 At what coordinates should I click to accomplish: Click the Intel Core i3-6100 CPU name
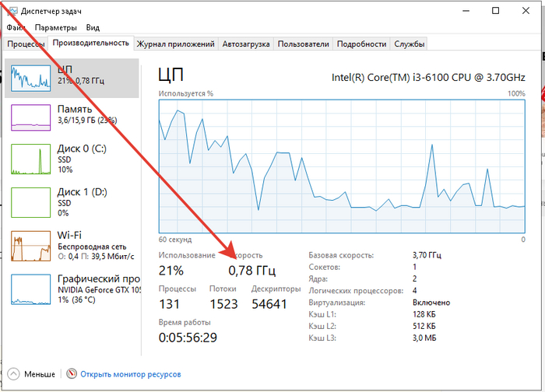point(428,77)
